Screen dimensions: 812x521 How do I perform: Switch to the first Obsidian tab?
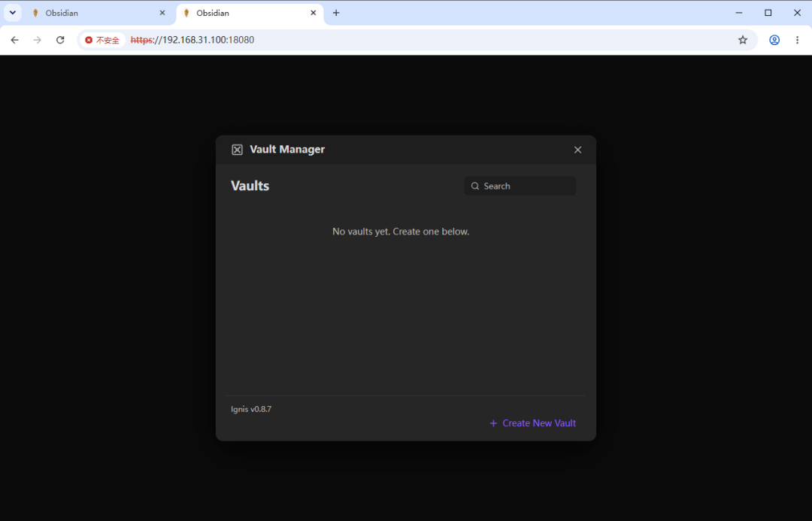pyautogui.click(x=98, y=13)
